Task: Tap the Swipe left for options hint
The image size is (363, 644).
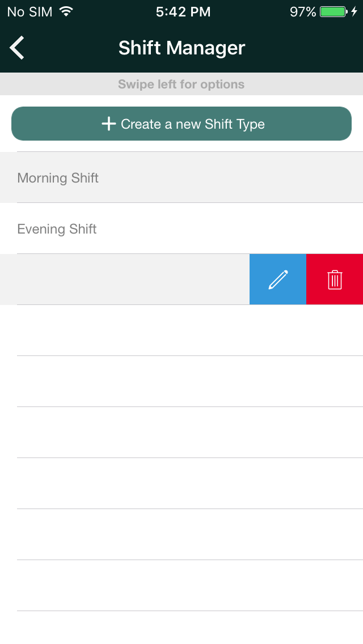Action: coord(181,84)
